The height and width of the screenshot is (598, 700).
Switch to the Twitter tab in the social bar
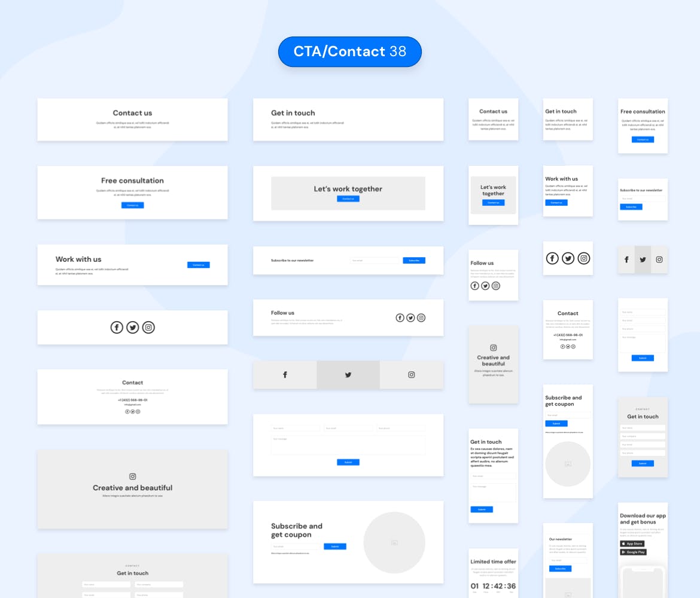click(x=348, y=374)
